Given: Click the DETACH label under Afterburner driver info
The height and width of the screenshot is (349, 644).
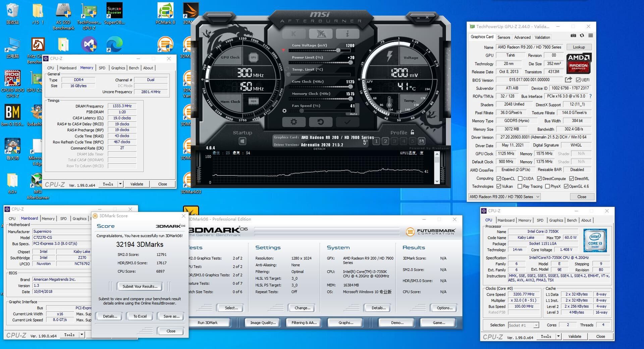Looking at the screenshot, I should (x=319, y=149).
